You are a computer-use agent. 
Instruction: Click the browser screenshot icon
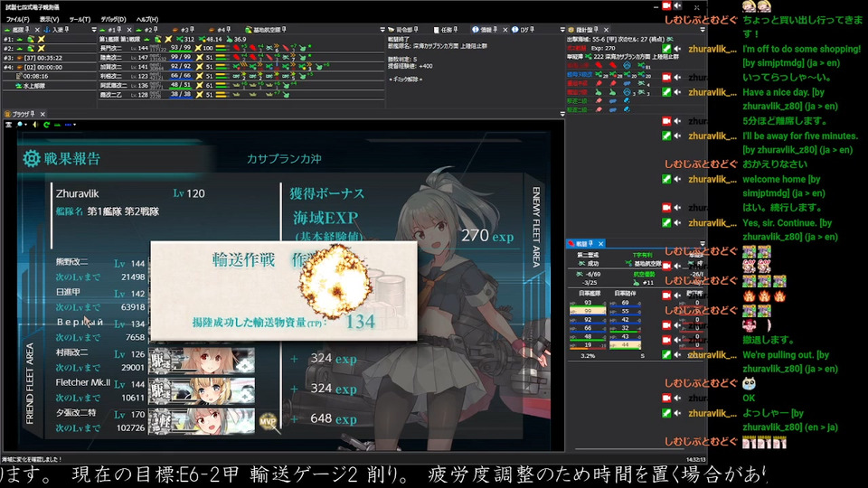tap(8, 125)
